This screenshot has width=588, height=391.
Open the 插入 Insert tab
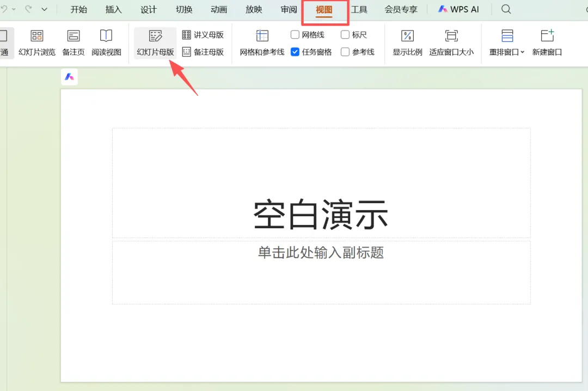pos(114,9)
